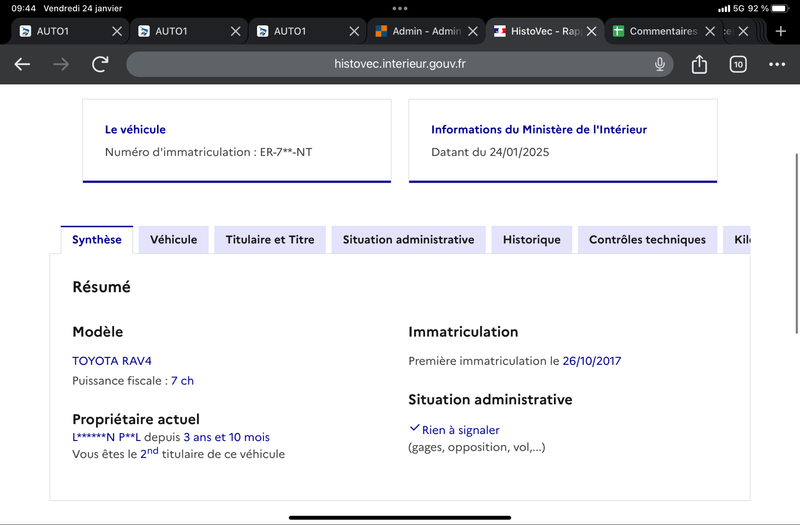This screenshot has width=800, height=525.
Task: Close the second AUTO1 tab
Action: [x=235, y=31]
